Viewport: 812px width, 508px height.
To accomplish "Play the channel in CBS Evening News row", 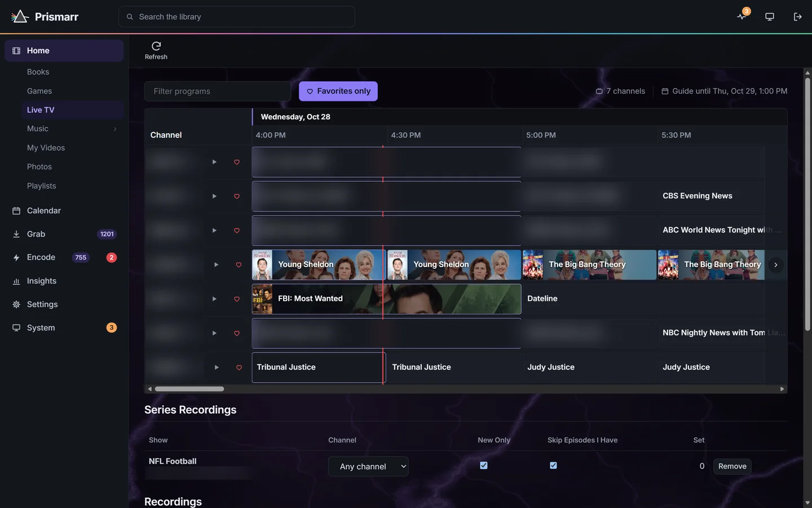I will (x=214, y=196).
